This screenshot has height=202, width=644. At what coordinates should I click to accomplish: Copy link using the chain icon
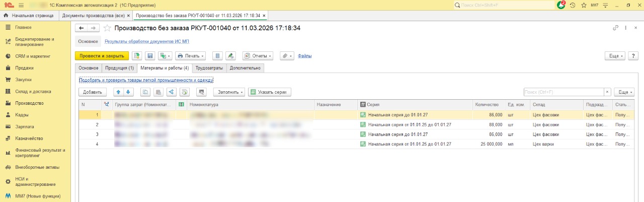point(615,28)
